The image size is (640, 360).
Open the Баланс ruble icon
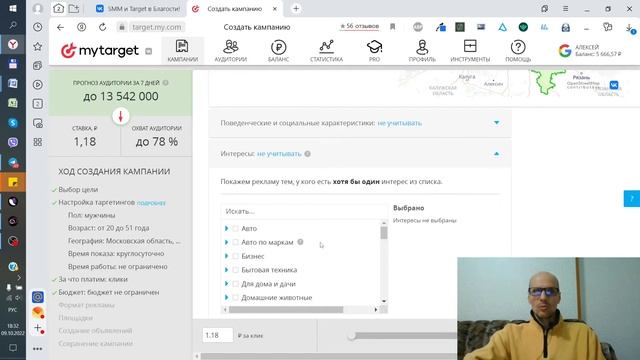[x=278, y=47]
